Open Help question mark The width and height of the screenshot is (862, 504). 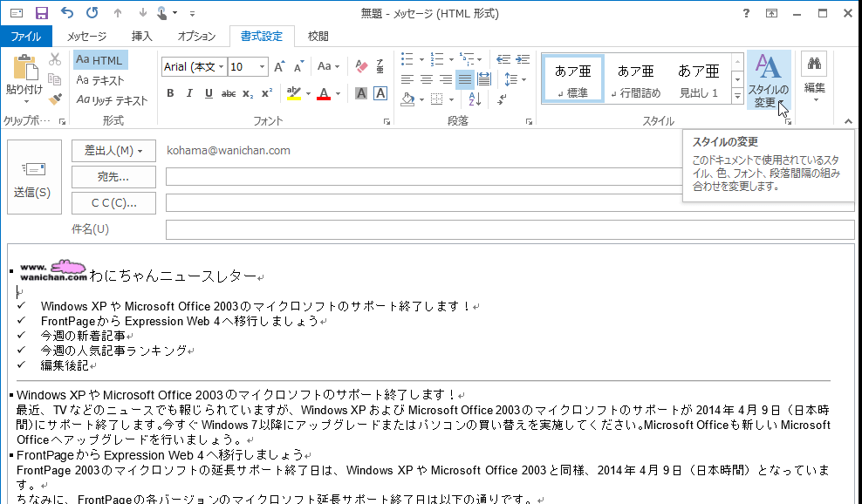click(746, 13)
